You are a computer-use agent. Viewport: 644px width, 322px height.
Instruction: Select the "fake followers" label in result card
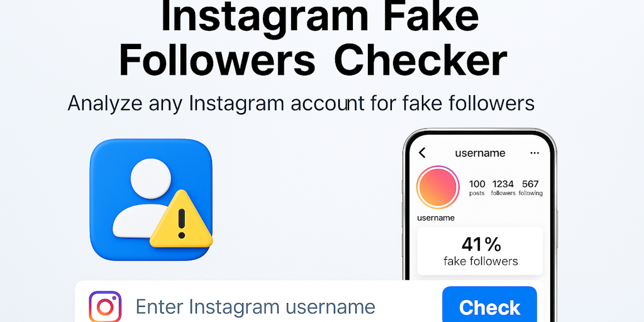(x=480, y=261)
